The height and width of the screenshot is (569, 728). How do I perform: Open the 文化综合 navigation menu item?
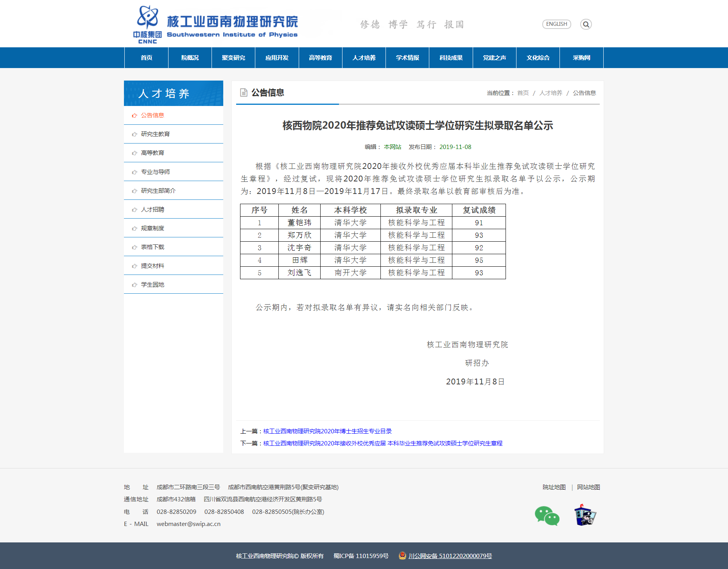click(x=538, y=58)
